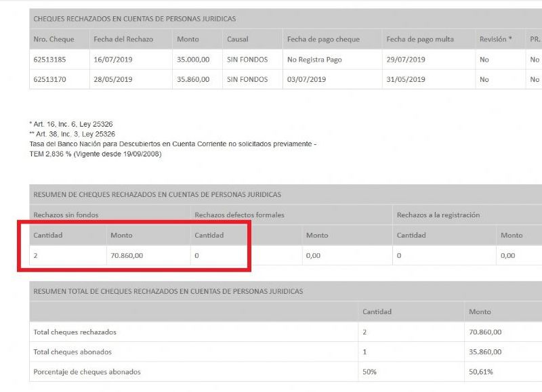Click the 'RESUMEN TOTAL DE CHEQUES RECHAZADOS' table title
The height and width of the screenshot is (392, 542).
168,291
